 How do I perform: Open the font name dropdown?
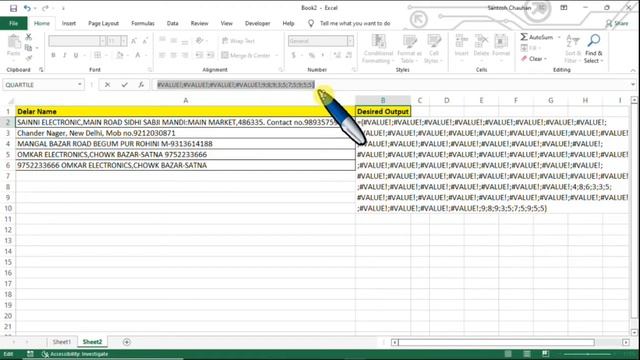tap(102, 41)
